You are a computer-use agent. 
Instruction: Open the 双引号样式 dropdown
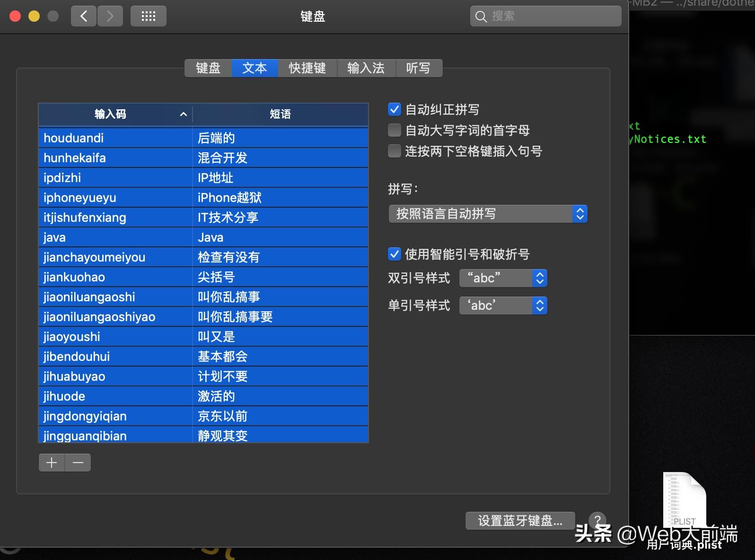503,278
